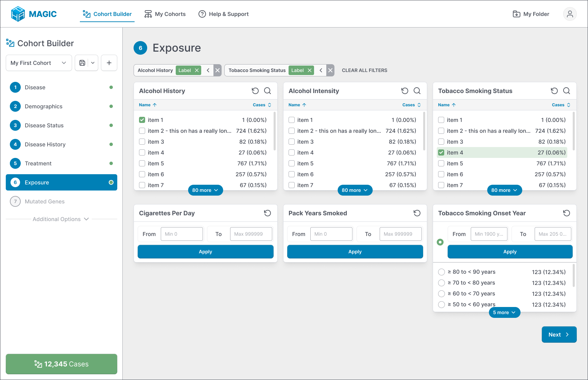Viewport: 588px width, 380px height.
Task: Open Help & Support
Action: [224, 14]
